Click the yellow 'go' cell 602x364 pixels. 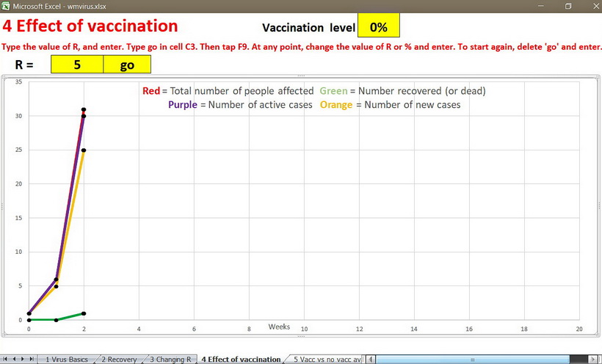pos(126,64)
